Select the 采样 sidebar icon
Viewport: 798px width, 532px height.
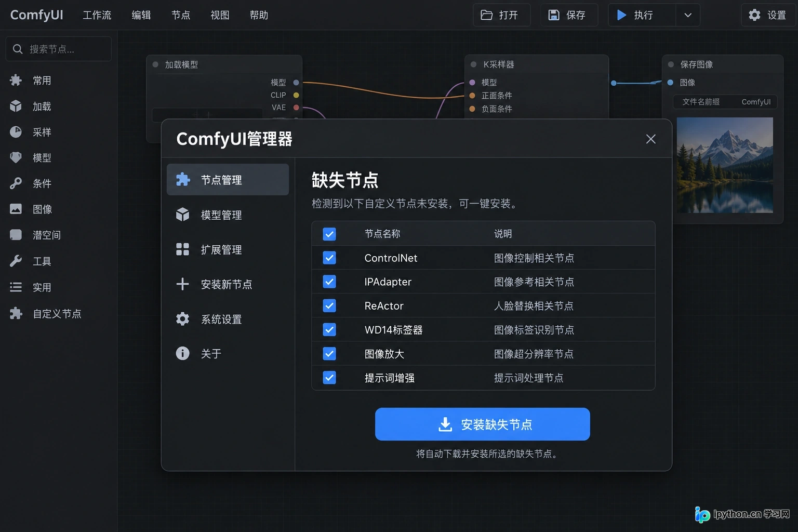[x=16, y=132]
